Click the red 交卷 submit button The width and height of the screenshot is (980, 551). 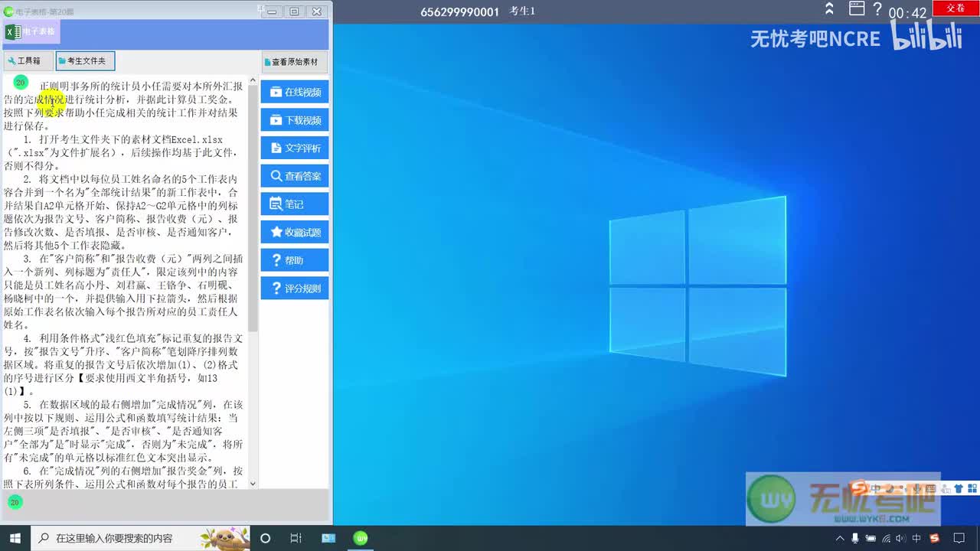pyautogui.click(x=955, y=8)
